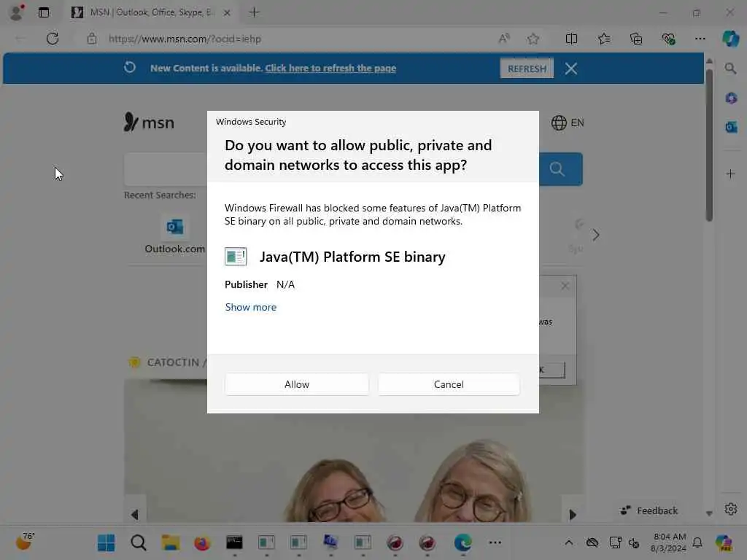This screenshot has width=747, height=560.
Task: Show next quick links with right chevron
Action: 595,235
